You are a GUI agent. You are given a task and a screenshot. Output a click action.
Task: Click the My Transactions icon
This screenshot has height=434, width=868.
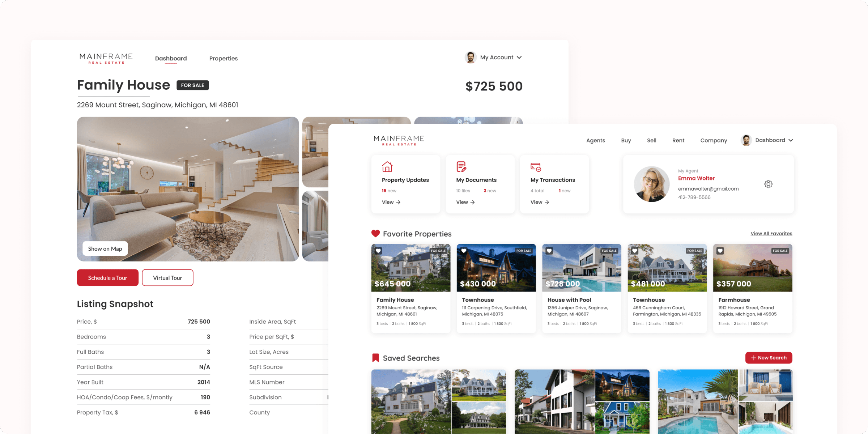(x=535, y=167)
